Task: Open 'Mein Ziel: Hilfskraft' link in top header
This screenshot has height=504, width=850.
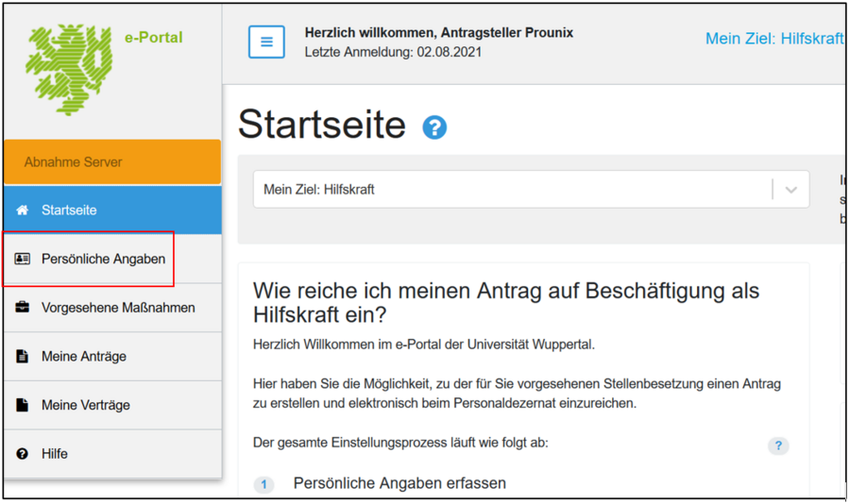Action: [773, 40]
